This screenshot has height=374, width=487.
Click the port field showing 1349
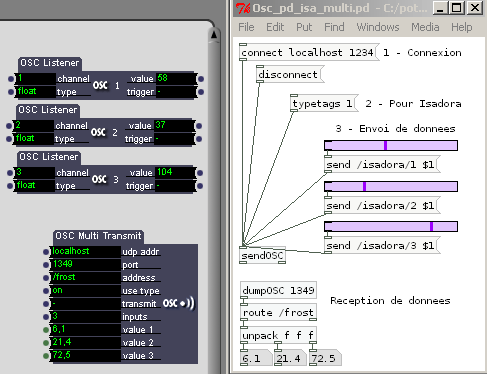[x=85, y=264]
